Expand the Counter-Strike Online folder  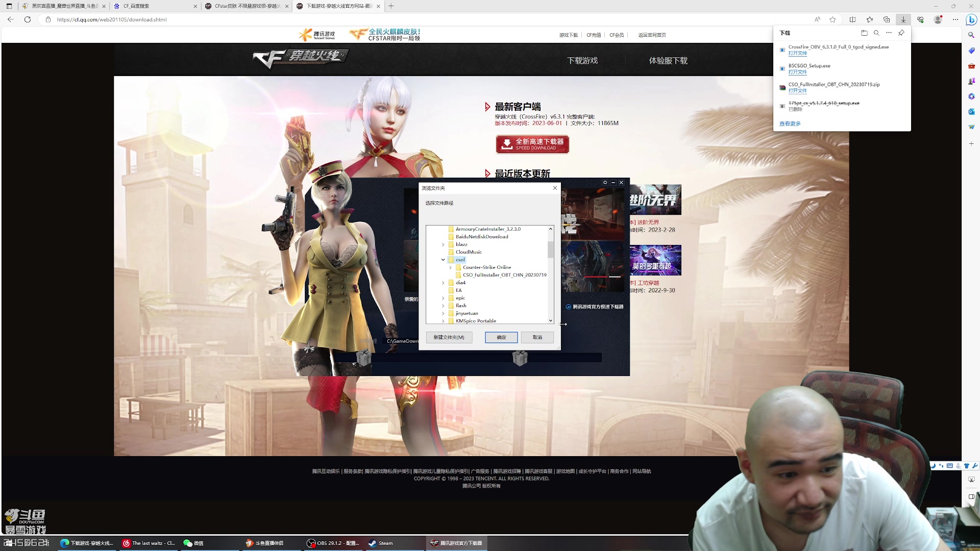[450, 267]
